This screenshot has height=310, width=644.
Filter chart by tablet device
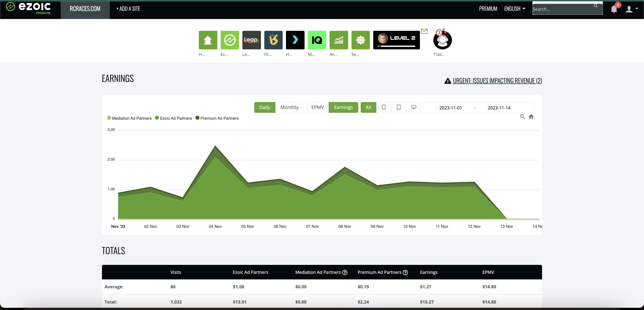tap(398, 107)
